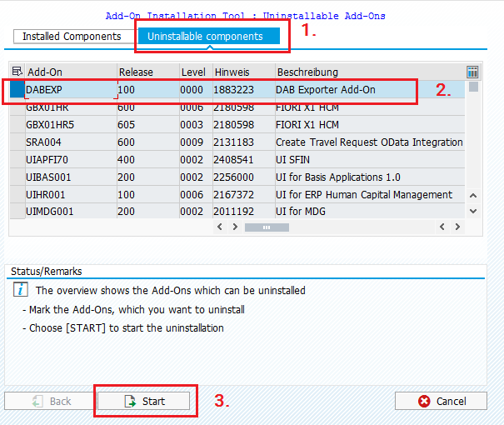
Task: Click the Release column header
Action: click(146, 72)
